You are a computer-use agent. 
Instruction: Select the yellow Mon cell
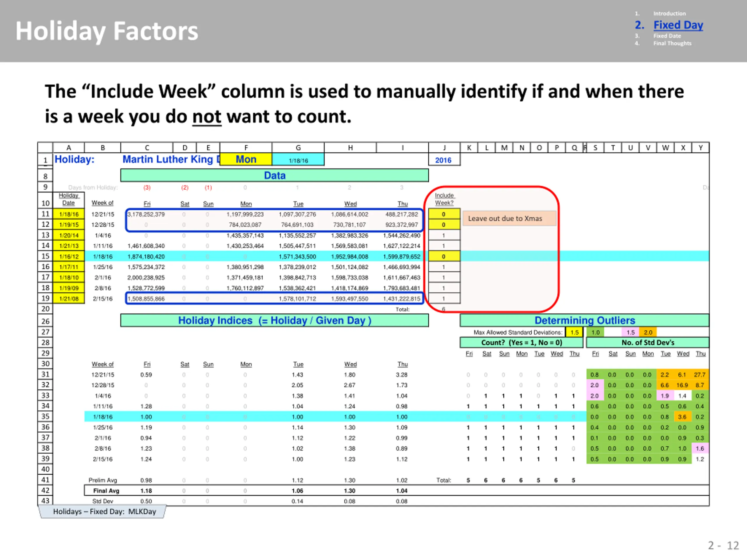pos(246,159)
